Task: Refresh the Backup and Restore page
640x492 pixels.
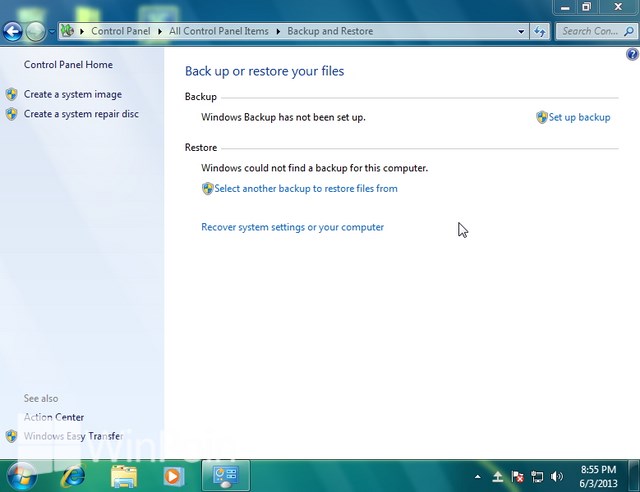Action: (x=540, y=31)
